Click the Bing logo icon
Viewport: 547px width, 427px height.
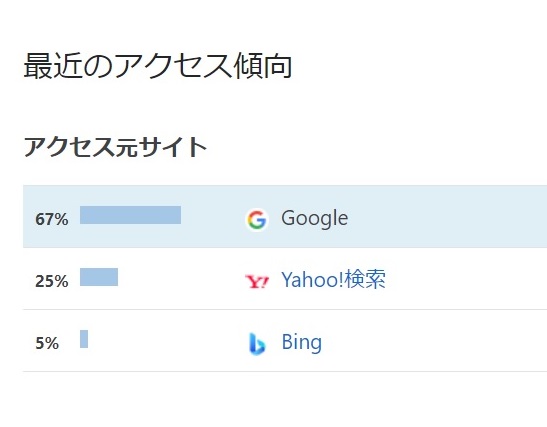(x=257, y=344)
